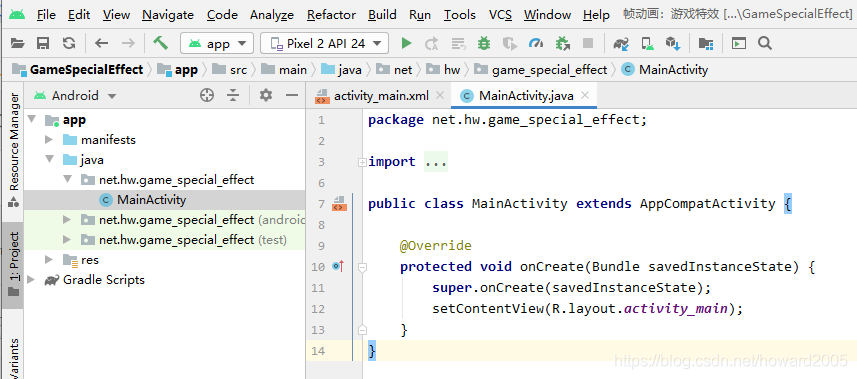The height and width of the screenshot is (379, 857).
Task: Click the Open file folder icon
Action: pos(17,43)
